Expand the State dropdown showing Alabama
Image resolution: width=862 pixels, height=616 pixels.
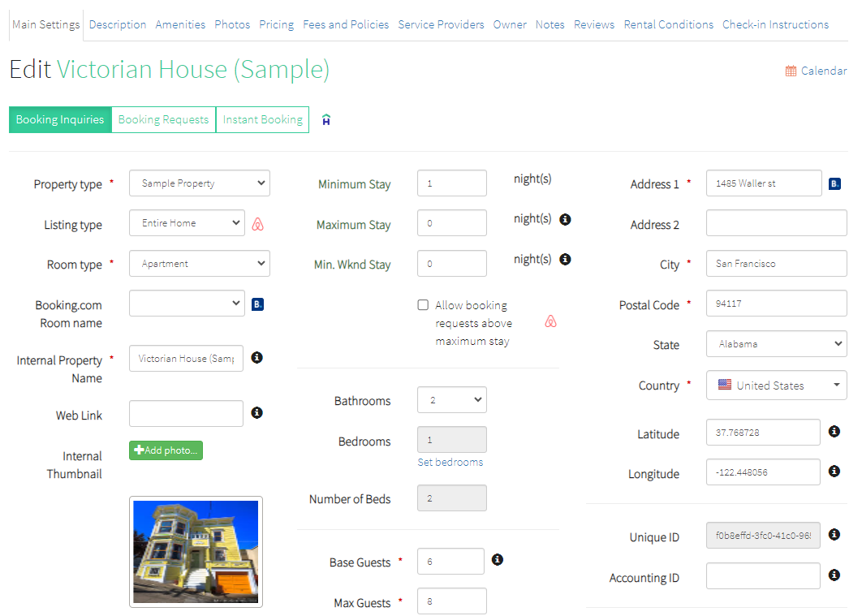tap(776, 344)
